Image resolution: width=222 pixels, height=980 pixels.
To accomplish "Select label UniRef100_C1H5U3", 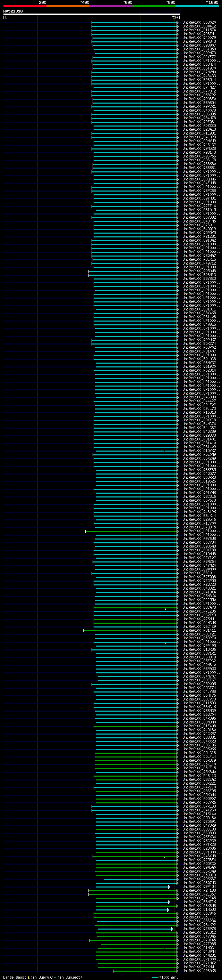I will pyautogui.click(x=199, y=909).
